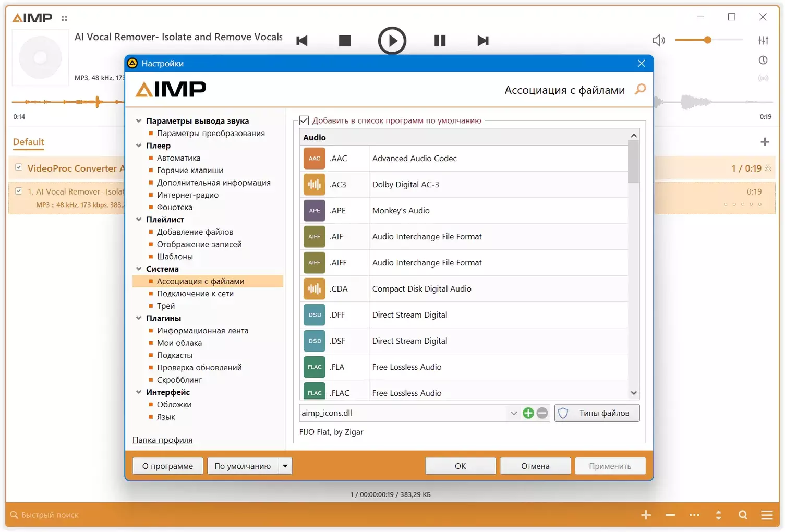Open the 'По умолчанию' arrow dropdown
Screen dimensions: 785x532
pos(285,466)
